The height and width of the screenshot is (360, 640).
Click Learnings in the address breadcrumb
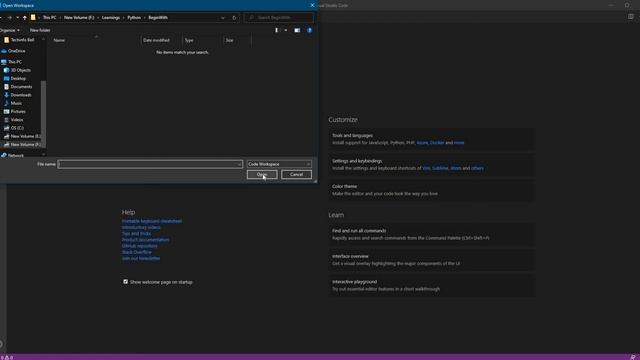pos(111,18)
